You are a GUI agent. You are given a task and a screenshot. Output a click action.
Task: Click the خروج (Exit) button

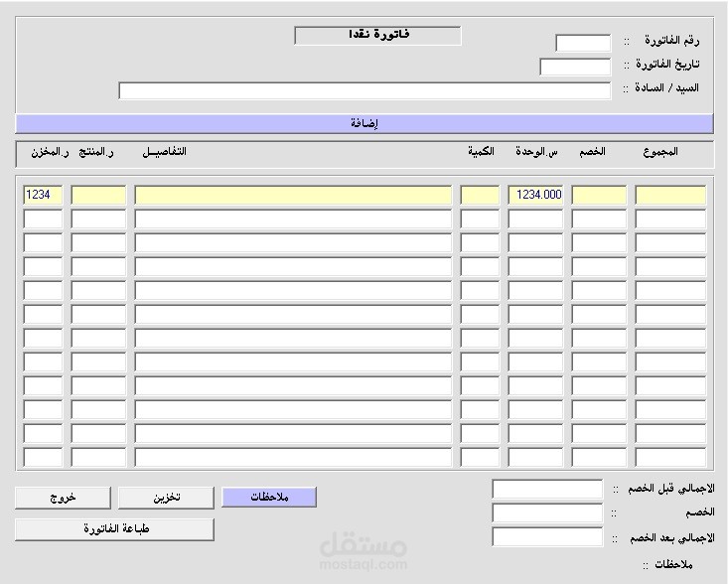coord(63,498)
